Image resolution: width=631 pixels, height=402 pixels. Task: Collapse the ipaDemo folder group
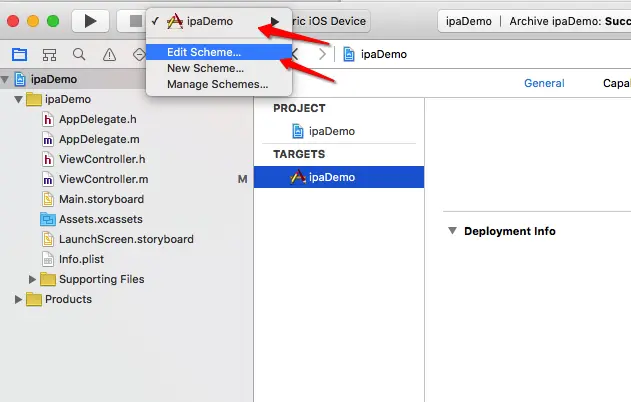click(18, 99)
